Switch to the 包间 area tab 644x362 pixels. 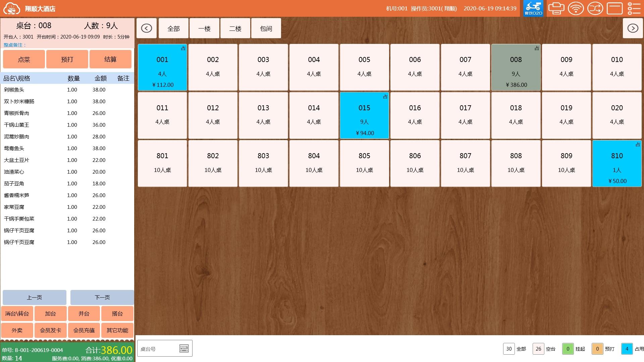[266, 28]
